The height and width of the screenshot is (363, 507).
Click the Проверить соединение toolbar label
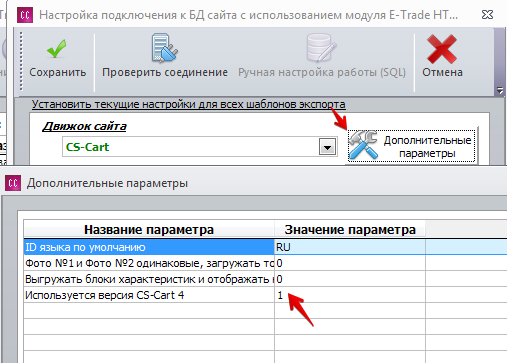[x=165, y=72]
